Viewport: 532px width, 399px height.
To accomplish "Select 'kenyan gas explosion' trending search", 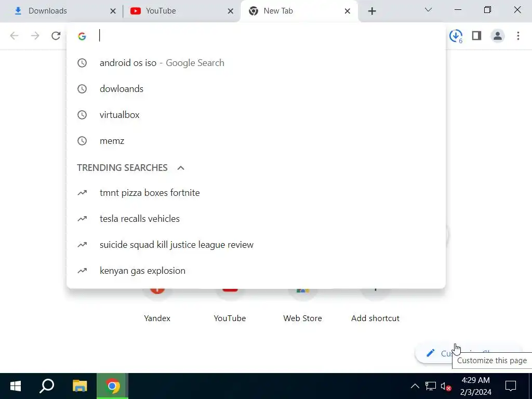I will pyautogui.click(x=256, y=271).
